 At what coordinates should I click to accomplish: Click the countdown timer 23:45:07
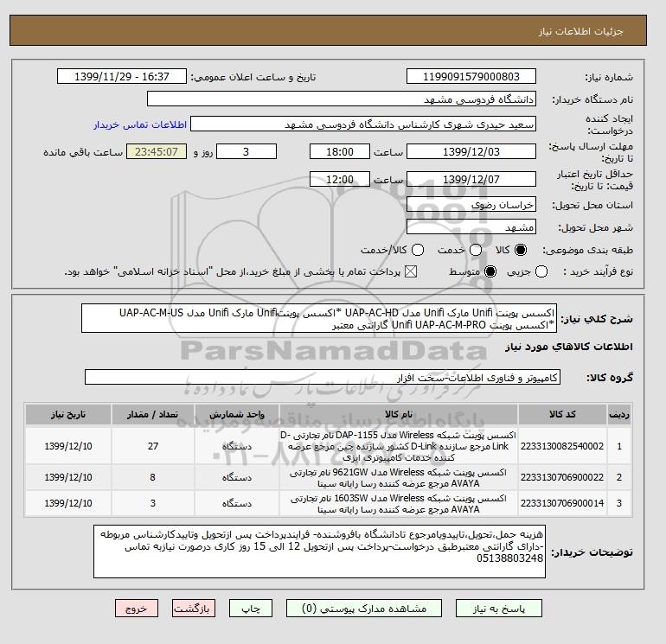tap(157, 151)
